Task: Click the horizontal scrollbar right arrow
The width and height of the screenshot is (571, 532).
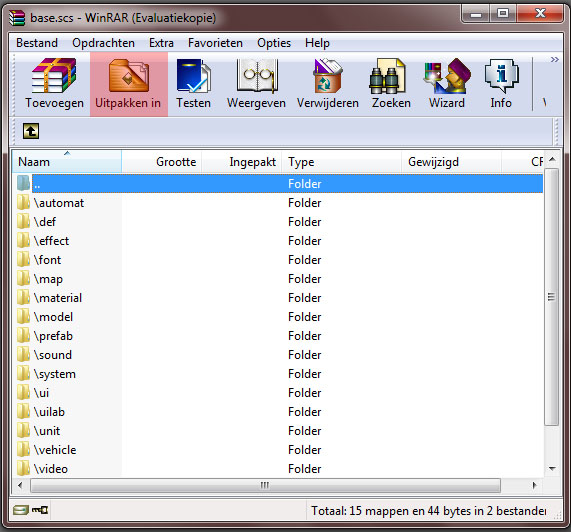Action: click(534, 485)
